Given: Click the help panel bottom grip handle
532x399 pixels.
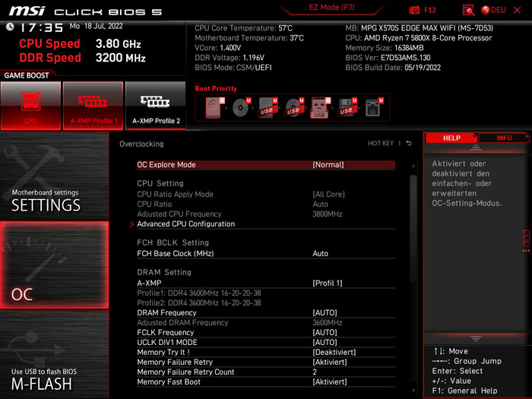Looking at the screenshot, I should 476,338.
